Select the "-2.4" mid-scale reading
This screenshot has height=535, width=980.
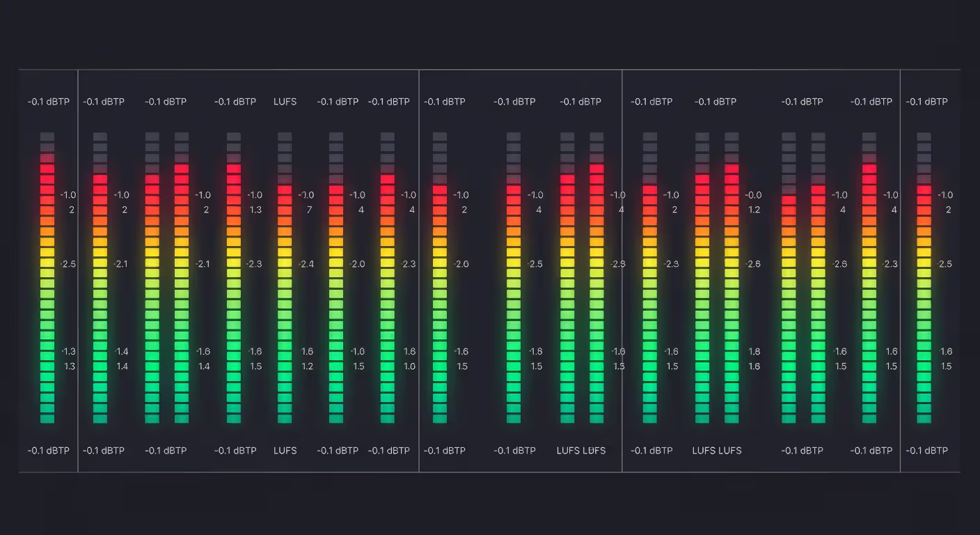pyautogui.click(x=306, y=264)
